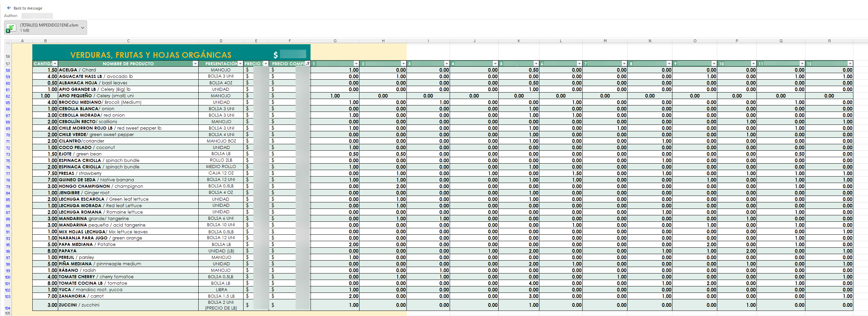Open the filter dropdown for header 3
This screenshot has height=316, width=868.
(x=447, y=64)
